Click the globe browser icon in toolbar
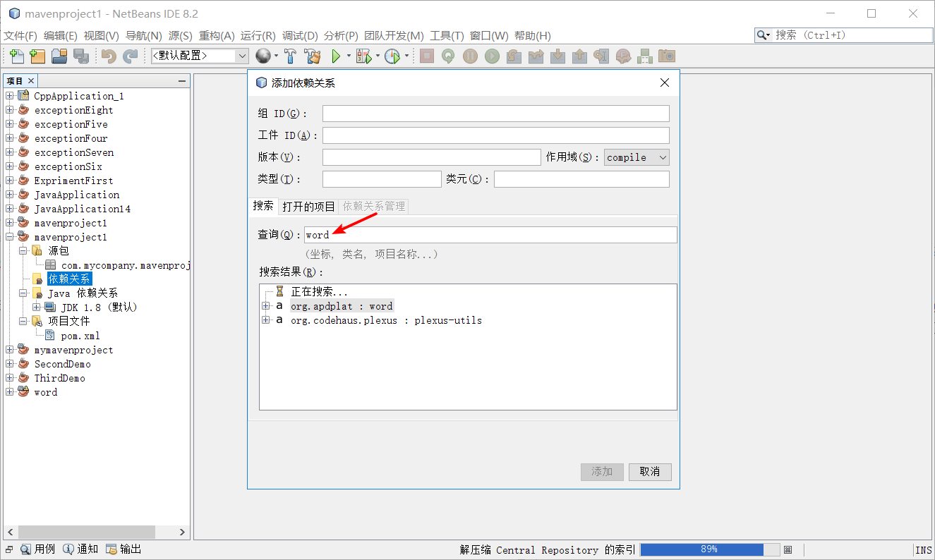Screen dimensions: 935x560 coord(263,56)
